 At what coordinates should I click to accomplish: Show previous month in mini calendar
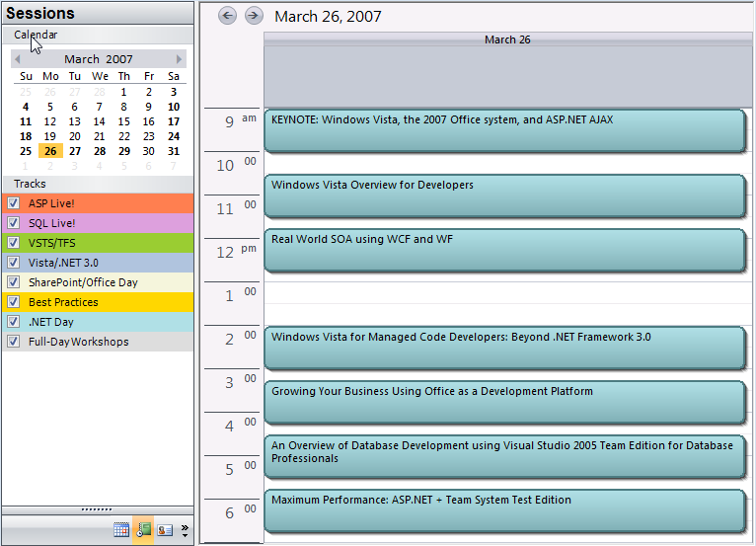18,59
